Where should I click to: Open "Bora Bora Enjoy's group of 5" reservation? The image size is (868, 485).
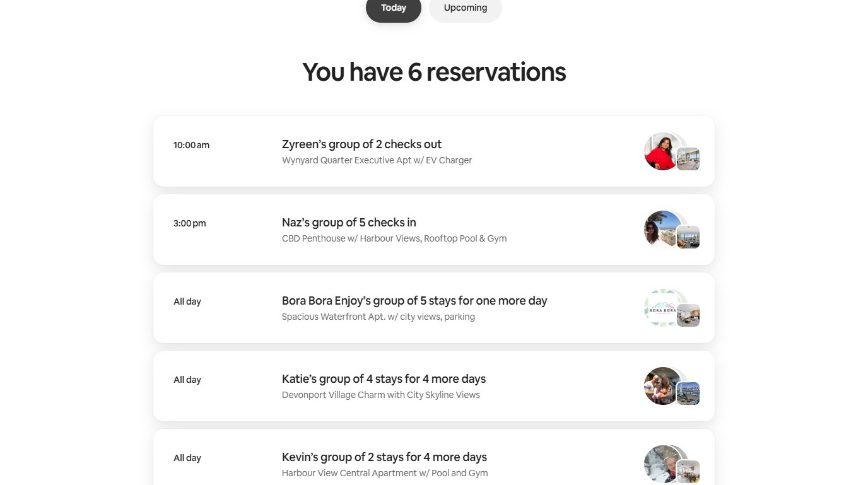click(434, 308)
